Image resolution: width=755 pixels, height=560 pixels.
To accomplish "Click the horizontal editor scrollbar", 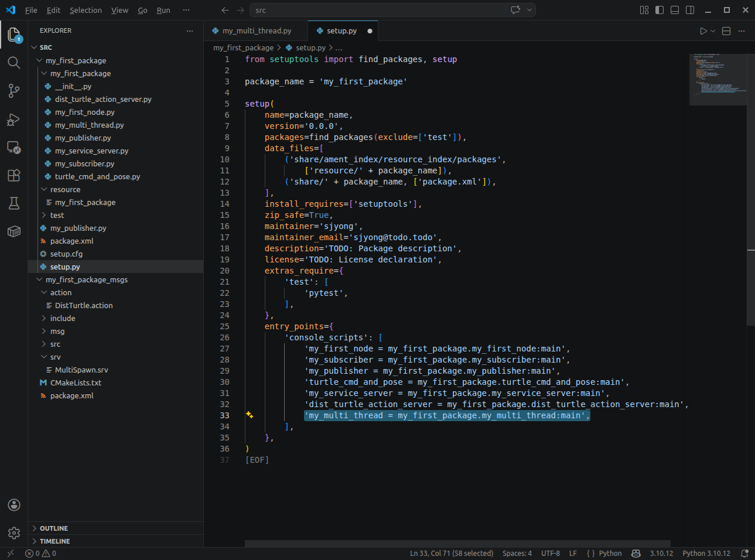I will coord(457,544).
